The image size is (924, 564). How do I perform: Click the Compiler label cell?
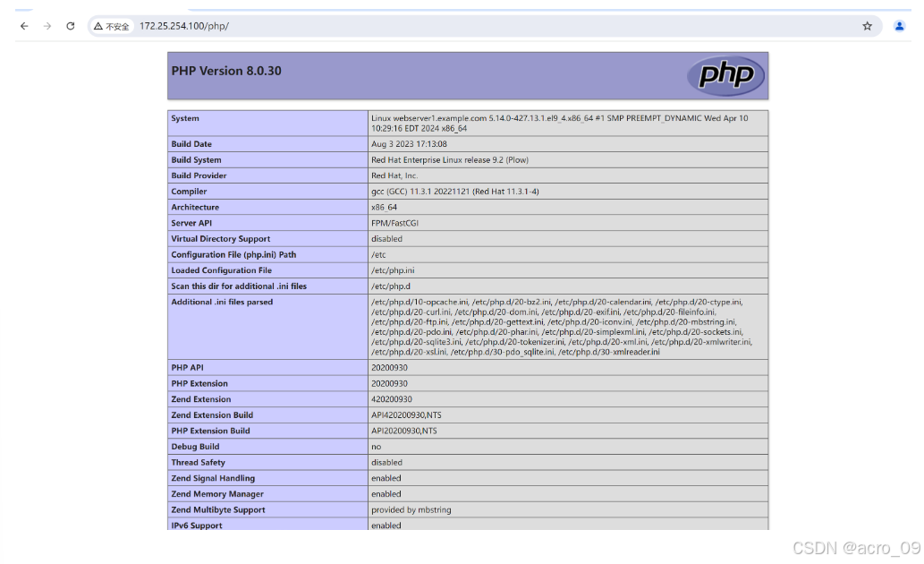pos(267,192)
